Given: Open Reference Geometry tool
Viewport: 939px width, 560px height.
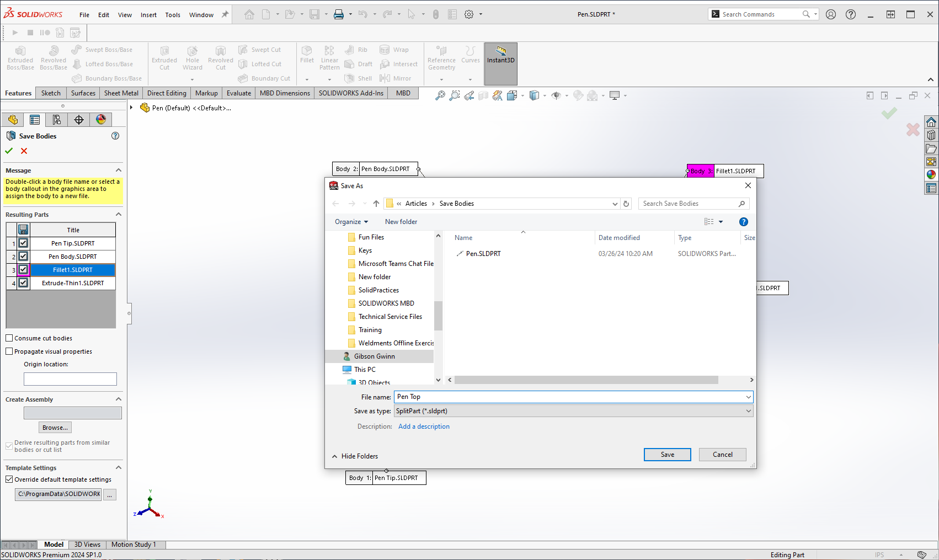Looking at the screenshot, I should click(x=441, y=58).
